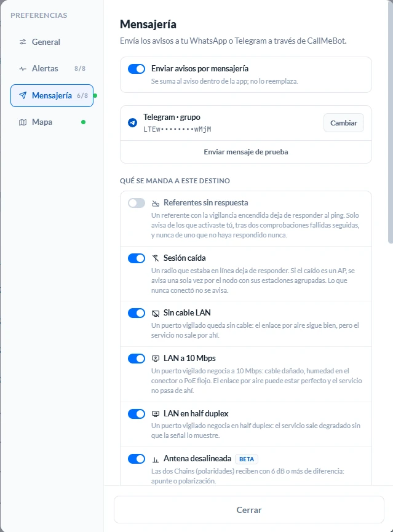Click the Mensajería paper plane icon

(x=23, y=95)
